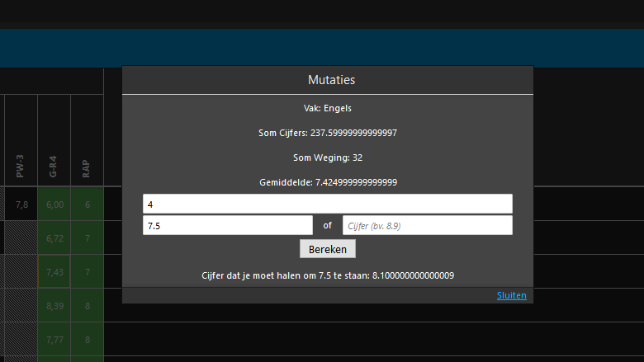Open the 6,72 grade cell

point(54,238)
